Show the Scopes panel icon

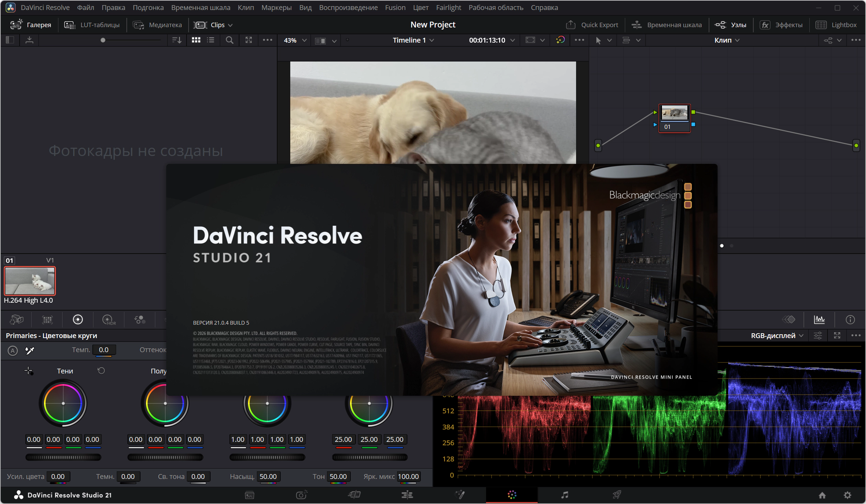pos(819,320)
